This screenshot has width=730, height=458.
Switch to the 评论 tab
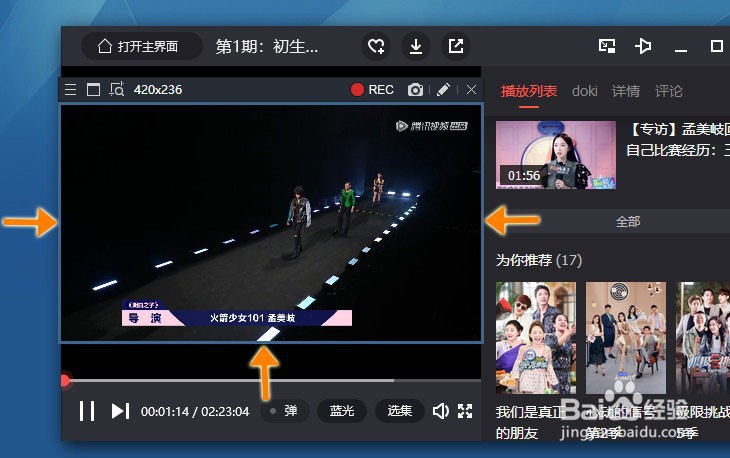pos(669,91)
